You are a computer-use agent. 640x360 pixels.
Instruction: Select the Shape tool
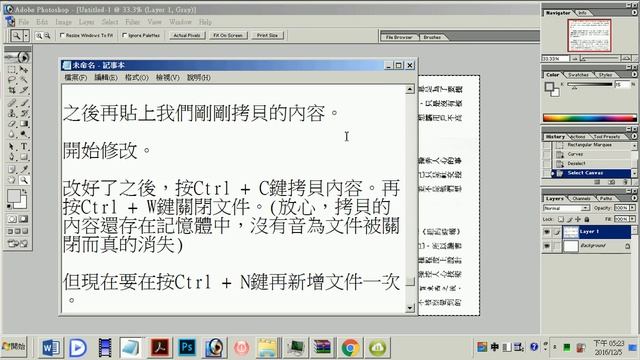(24, 156)
